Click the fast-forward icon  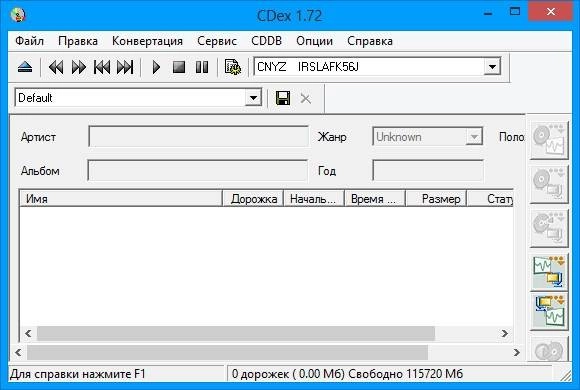[79, 67]
